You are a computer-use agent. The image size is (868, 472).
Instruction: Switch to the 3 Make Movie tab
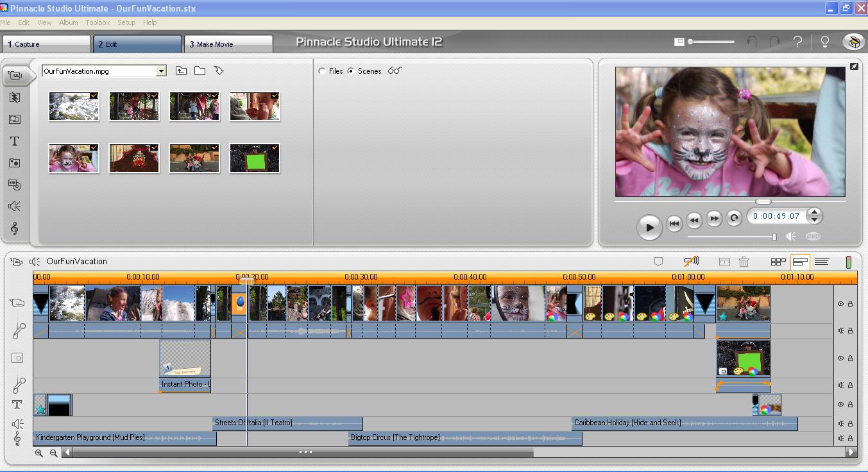(228, 44)
